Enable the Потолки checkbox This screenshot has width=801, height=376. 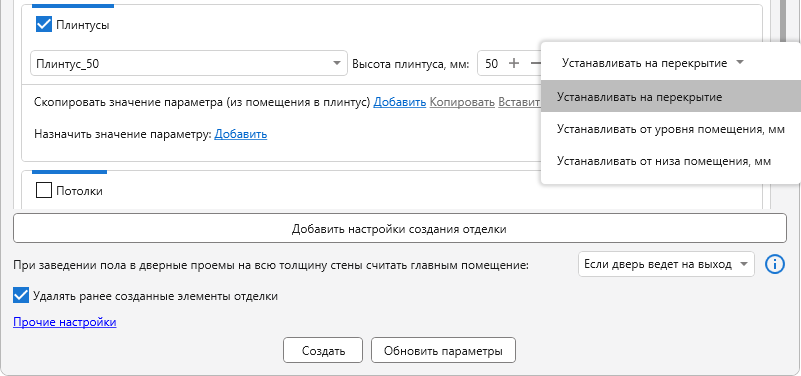click(x=44, y=191)
